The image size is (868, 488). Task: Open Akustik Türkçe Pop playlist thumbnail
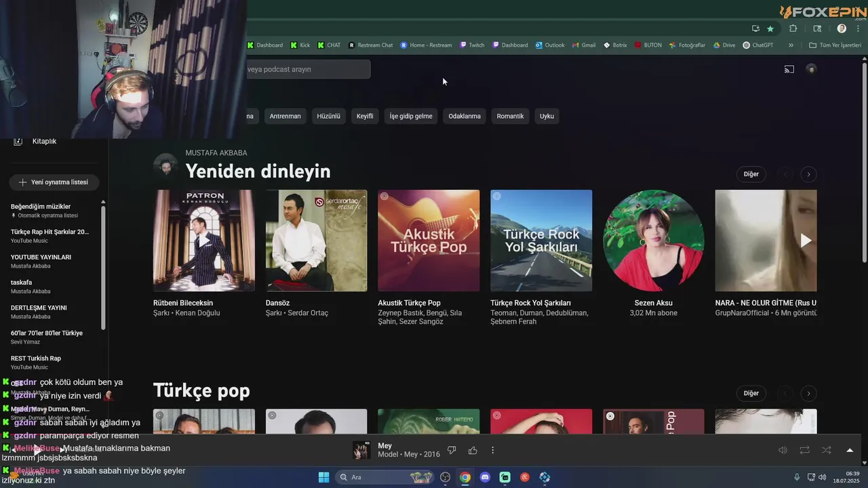(x=429, y=241)
